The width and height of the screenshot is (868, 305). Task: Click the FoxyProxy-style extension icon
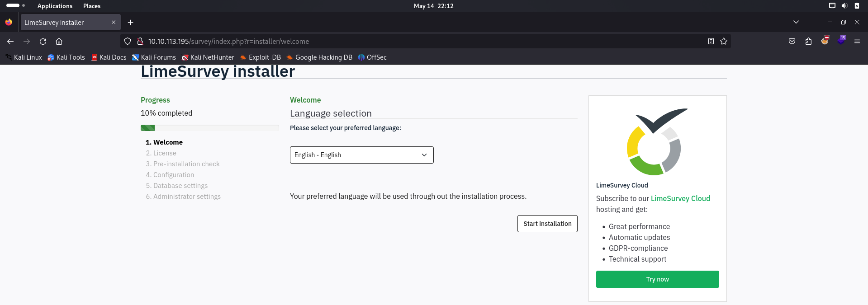pyautogui.click(x=825, y=40)
